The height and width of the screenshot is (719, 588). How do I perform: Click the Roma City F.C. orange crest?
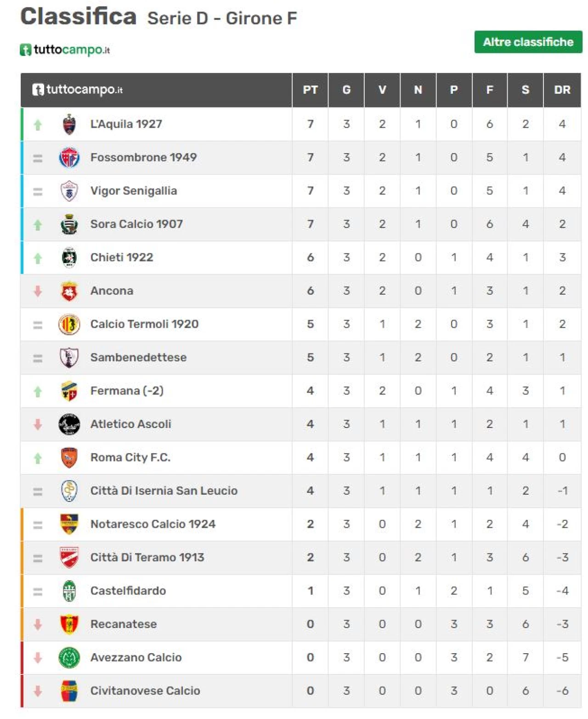(x=69, y=457)
